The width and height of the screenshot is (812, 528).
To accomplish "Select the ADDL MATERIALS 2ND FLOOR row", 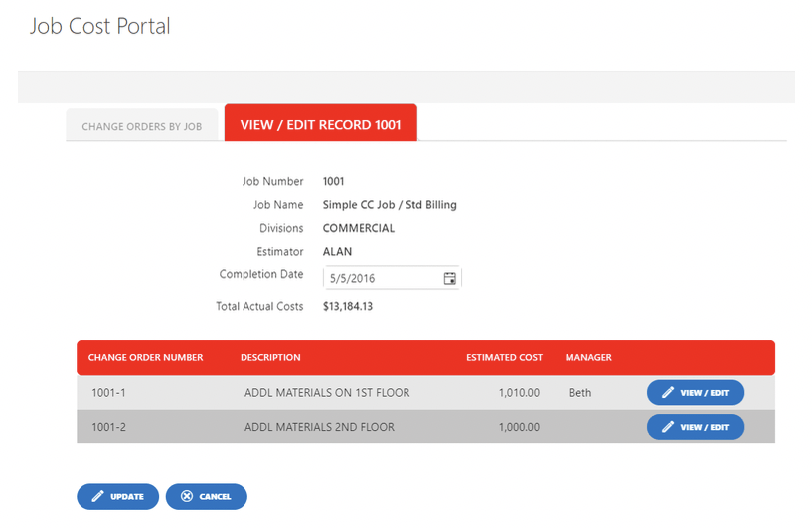I will point(425,427).
